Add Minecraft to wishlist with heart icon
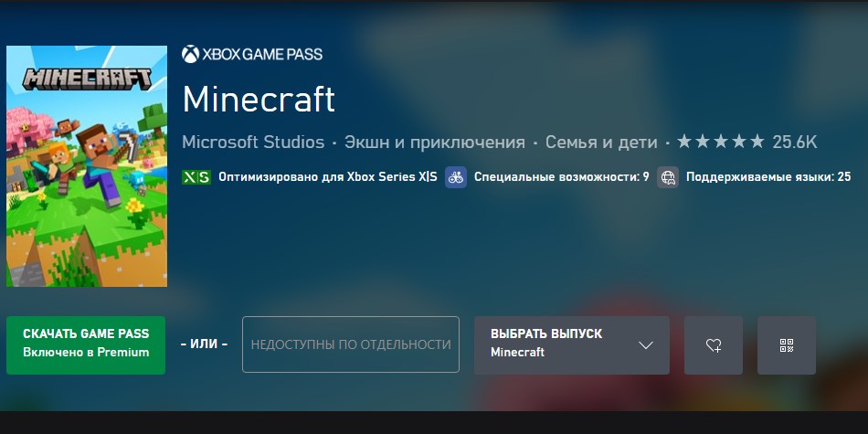The height and width of the screenshot is (434, 868). (714, 344)
